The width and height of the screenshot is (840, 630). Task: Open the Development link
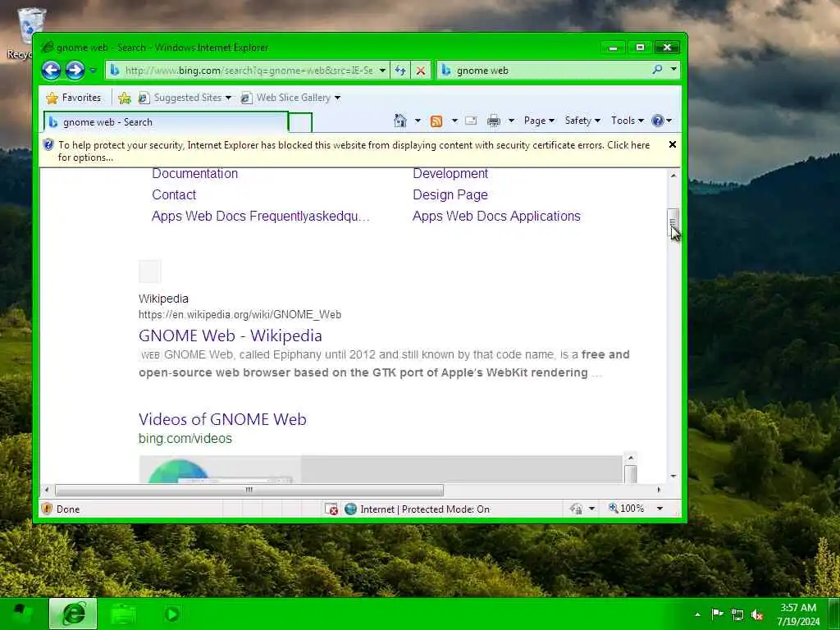[450, 174]
